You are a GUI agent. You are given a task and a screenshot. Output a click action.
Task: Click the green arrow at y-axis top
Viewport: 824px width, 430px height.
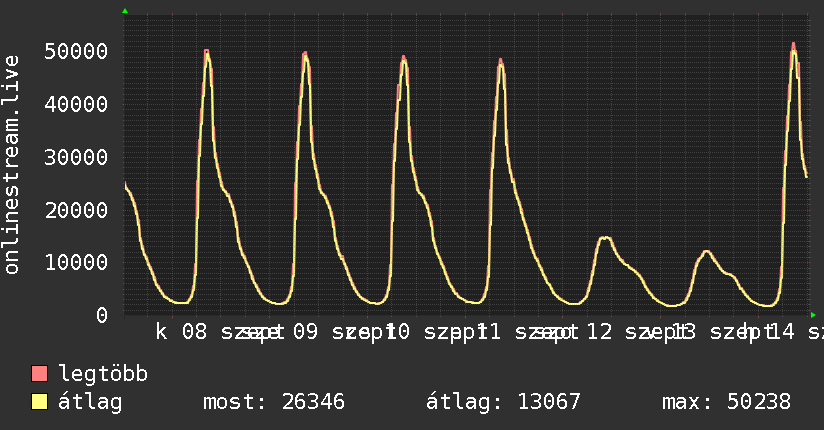[x=125, y=11]
